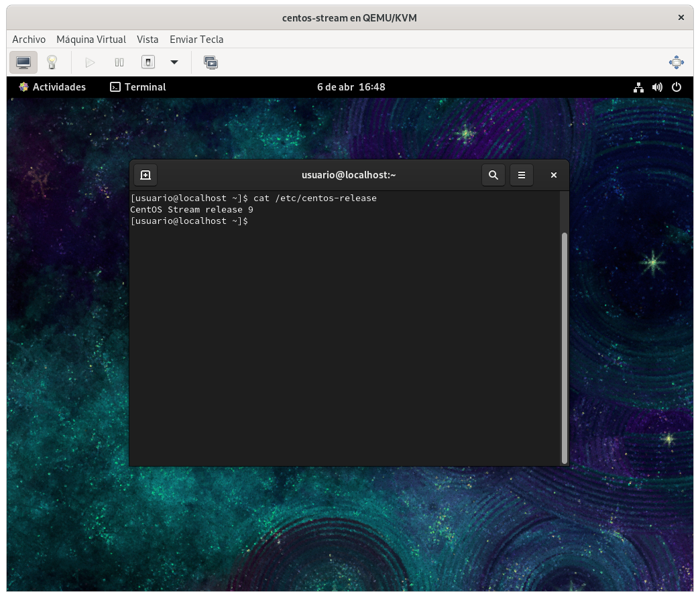Pause the virtual machine
The height and width of the screenshot is (598, 700).
click(119, 62)
